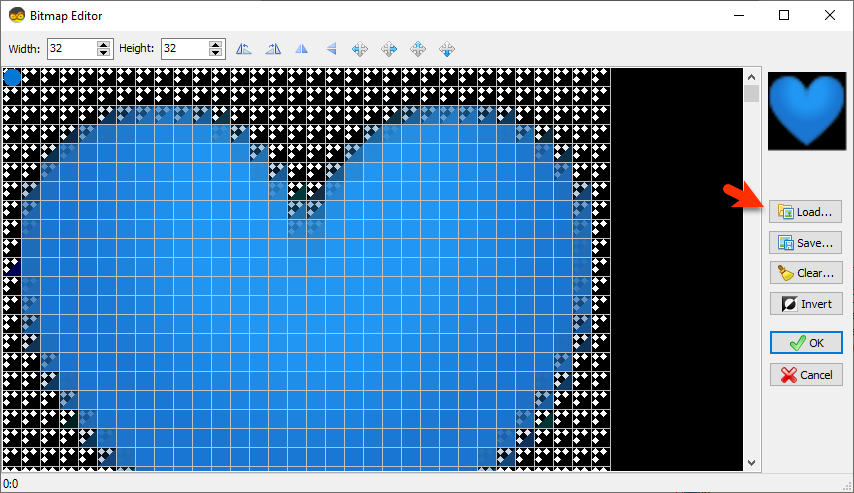Screen dimensions: 854x493
Task: Increase Width using the up spinner arrow
Action: (103, 44)
